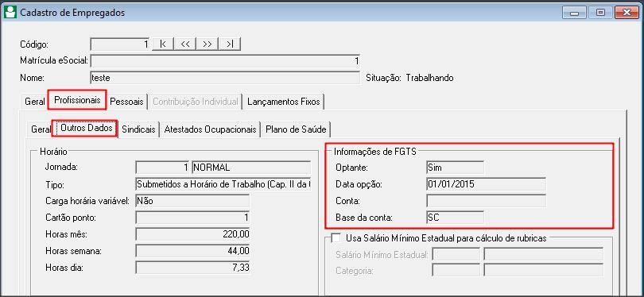This screenshot has width=644, height=297.
Task: Click the Tipo field for work schedule
Action: coord(223,184)
